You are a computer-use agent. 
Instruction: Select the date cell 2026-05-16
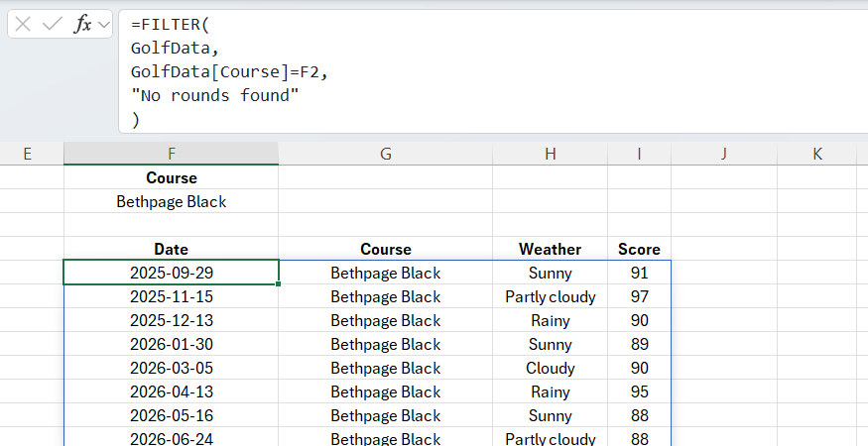171,415
